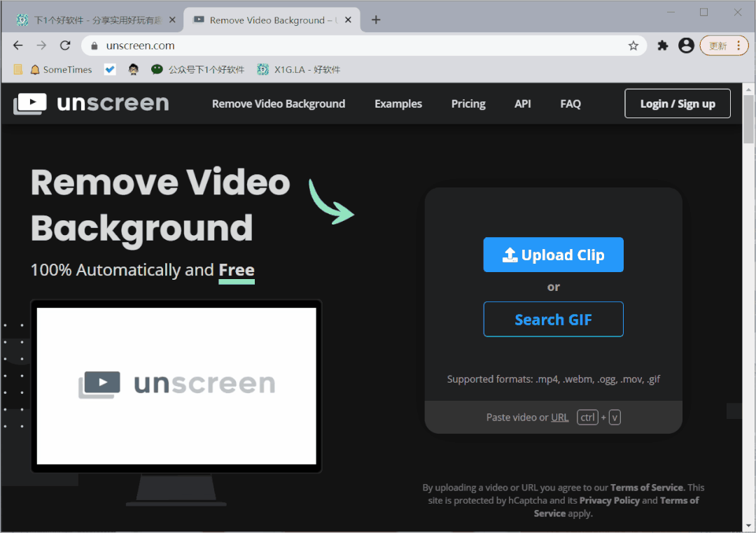Click the page vertical scrollbar thumb
756x533 pixels.
click(x=748, y=118)
